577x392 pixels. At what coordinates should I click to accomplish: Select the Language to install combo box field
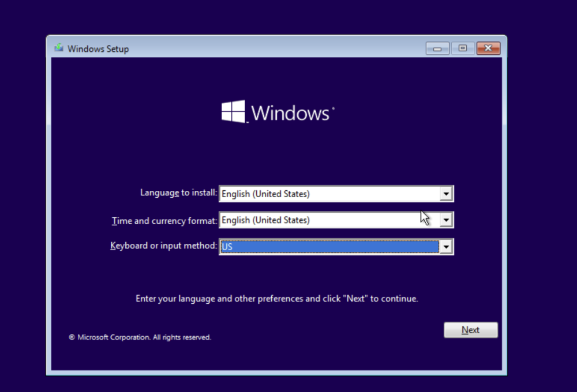click(x=336, y=194)
